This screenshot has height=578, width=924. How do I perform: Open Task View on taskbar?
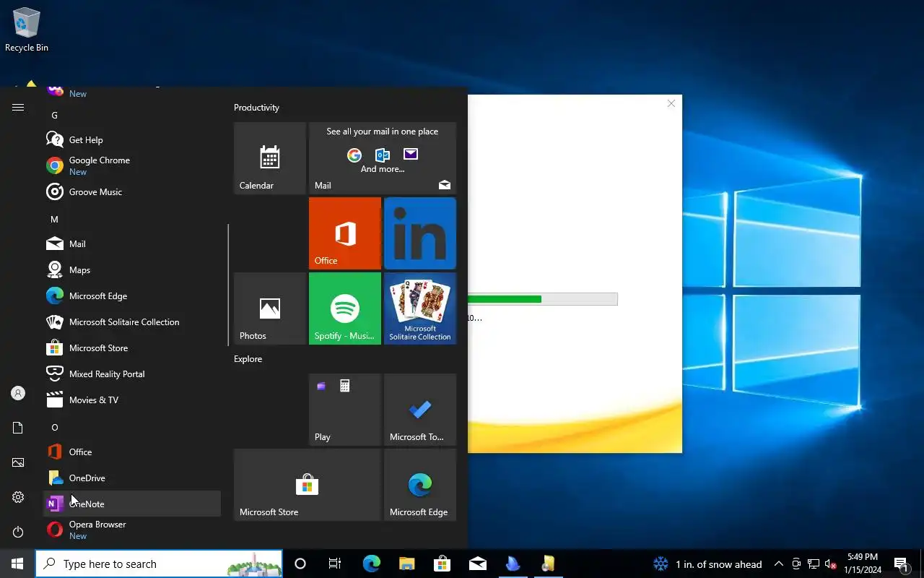(335, 564)
